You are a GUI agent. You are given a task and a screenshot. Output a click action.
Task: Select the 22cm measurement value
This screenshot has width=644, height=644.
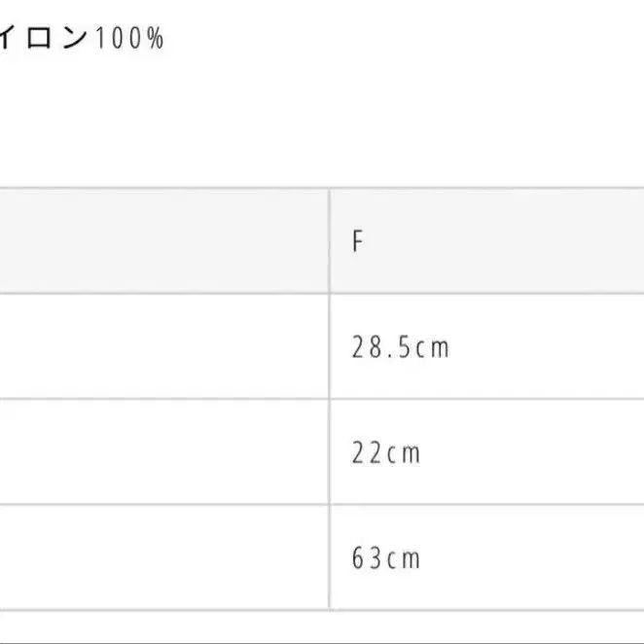point(386,452)
